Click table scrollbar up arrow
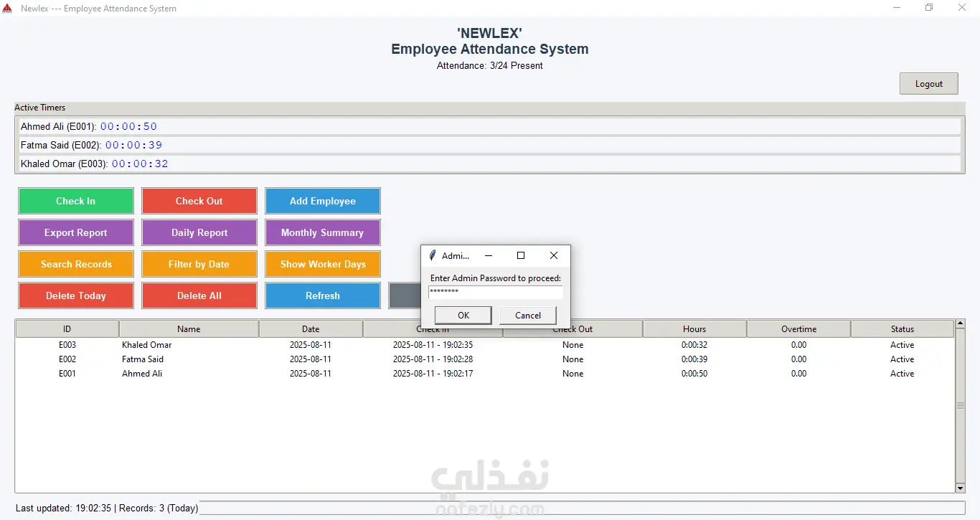 pos(961,324)
